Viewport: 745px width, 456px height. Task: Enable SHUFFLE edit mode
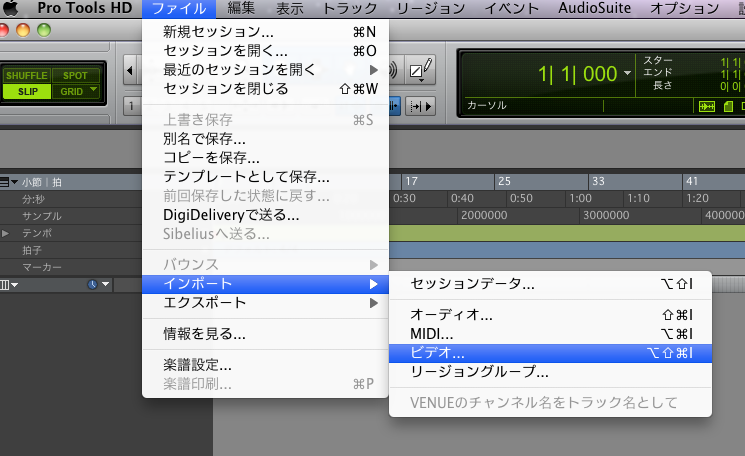[27, 76]
